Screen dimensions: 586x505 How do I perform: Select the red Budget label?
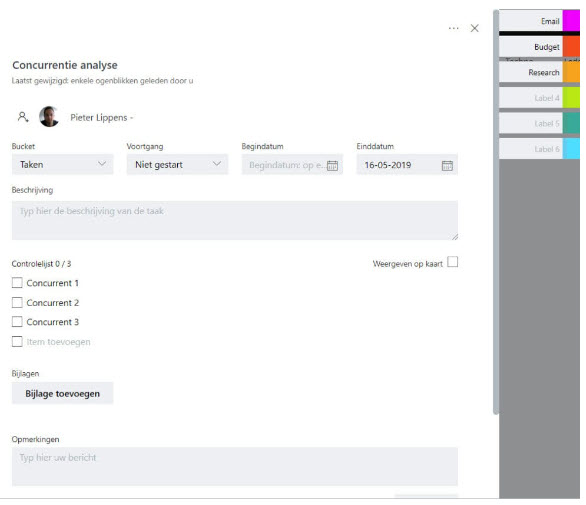(539, 46)
